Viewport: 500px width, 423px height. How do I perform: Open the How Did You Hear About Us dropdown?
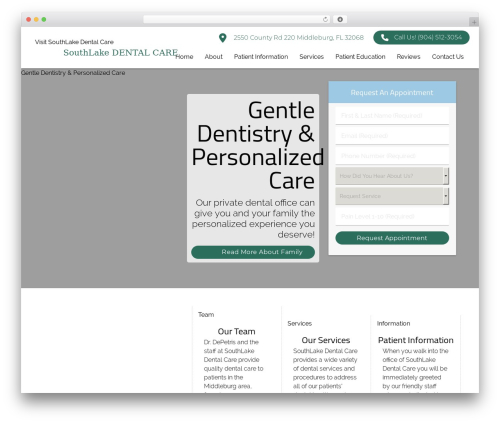point(392,176)
